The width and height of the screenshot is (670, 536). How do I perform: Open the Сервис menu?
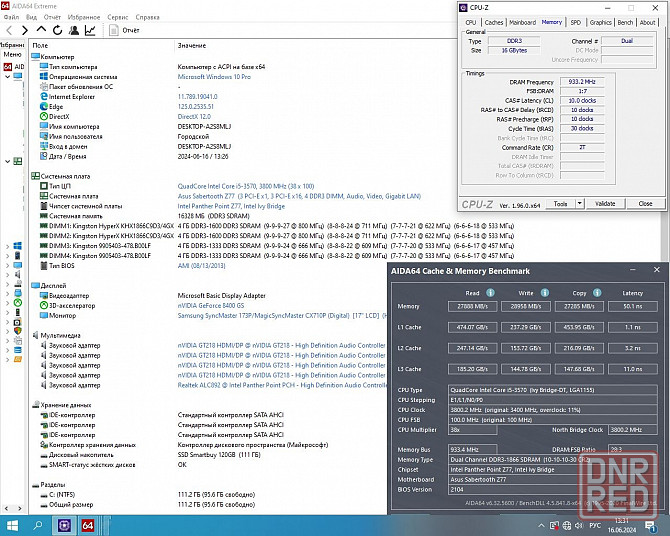[118, 17]
